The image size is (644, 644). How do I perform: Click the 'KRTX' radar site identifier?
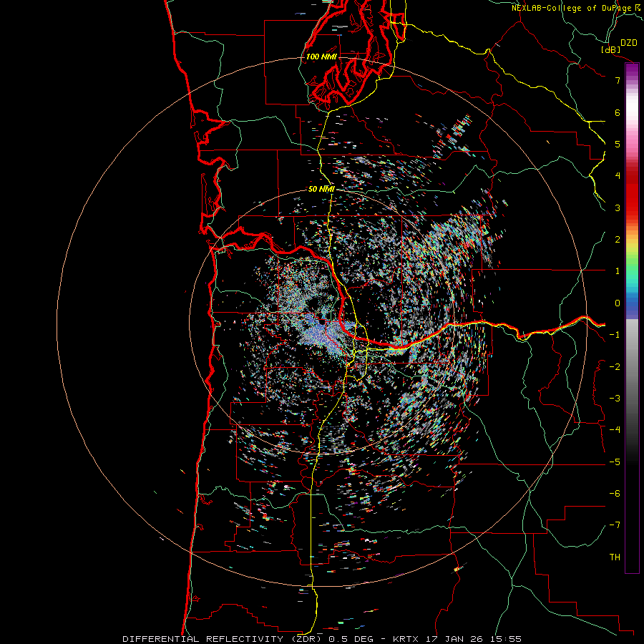click(406, 639)
